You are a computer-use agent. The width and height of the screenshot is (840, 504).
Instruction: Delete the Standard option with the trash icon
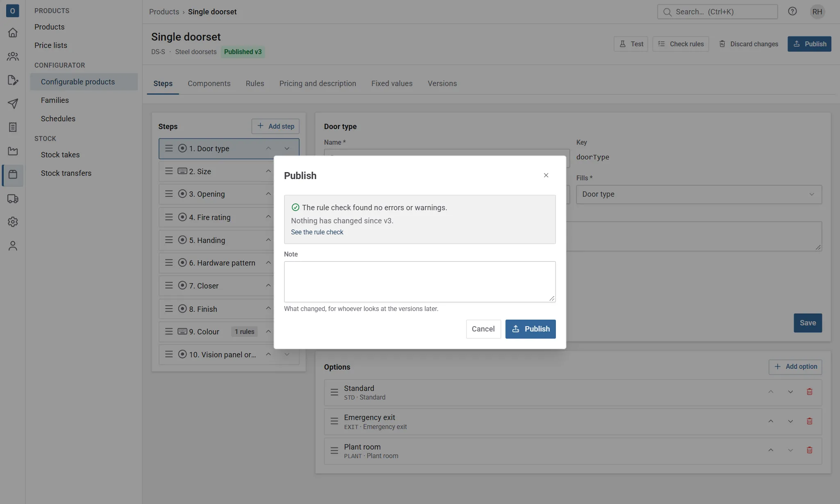pos(809,392)
